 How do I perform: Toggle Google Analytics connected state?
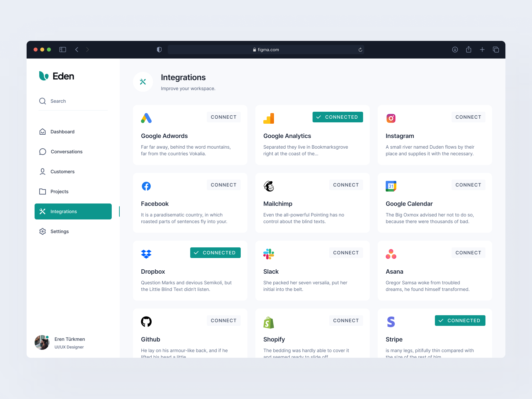tap(337, 117)
